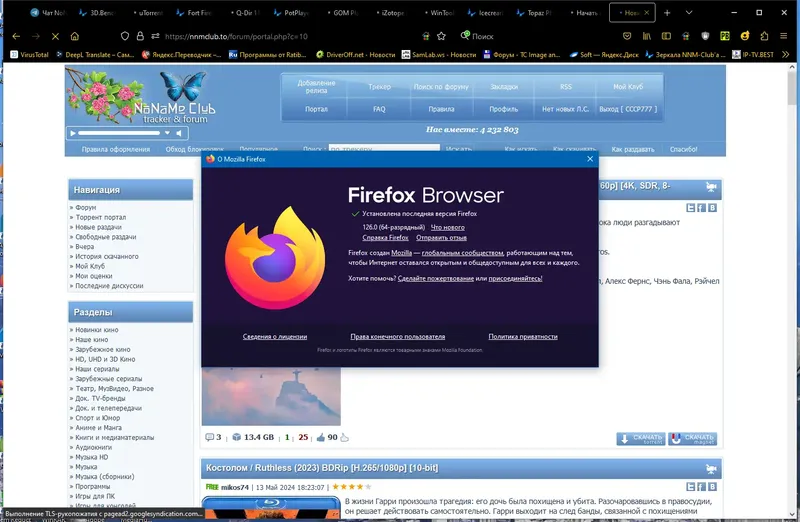Open the uBlock shield extension icon
The width and height of the screenshot is (800, 522).
pos(706,36)
